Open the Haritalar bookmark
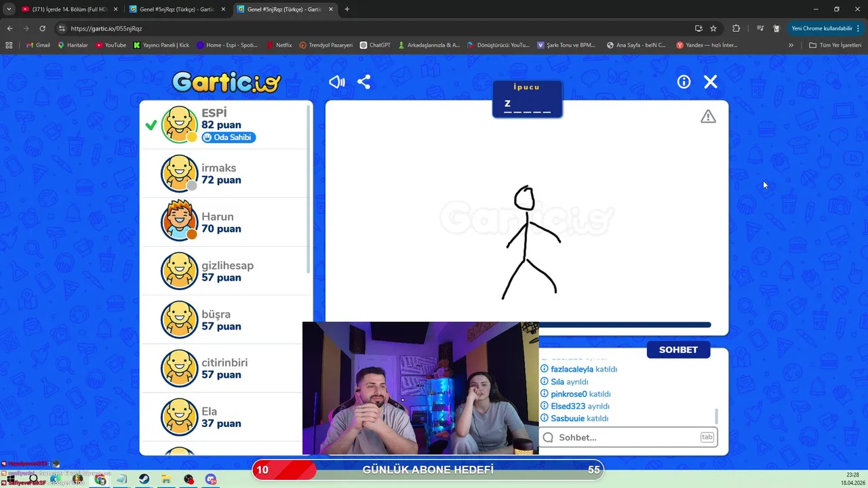Viewport: 868px width, 488px height. click(73, 45)
